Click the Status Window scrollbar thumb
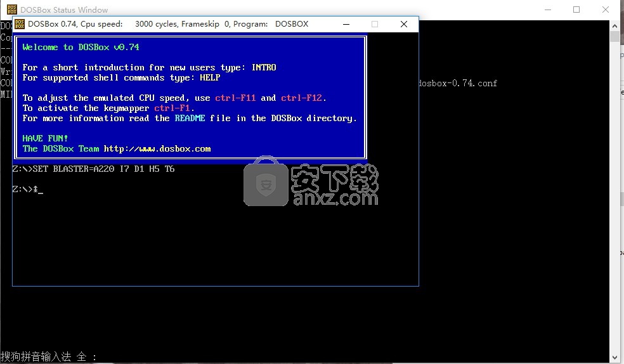The width and height of the screenshot is (624, 364). 614,37
